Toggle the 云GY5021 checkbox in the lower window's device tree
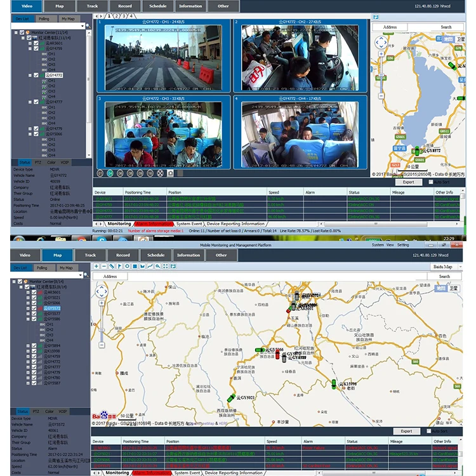The height and width of the screenshot is (476, 476). (x=34, y=298)
